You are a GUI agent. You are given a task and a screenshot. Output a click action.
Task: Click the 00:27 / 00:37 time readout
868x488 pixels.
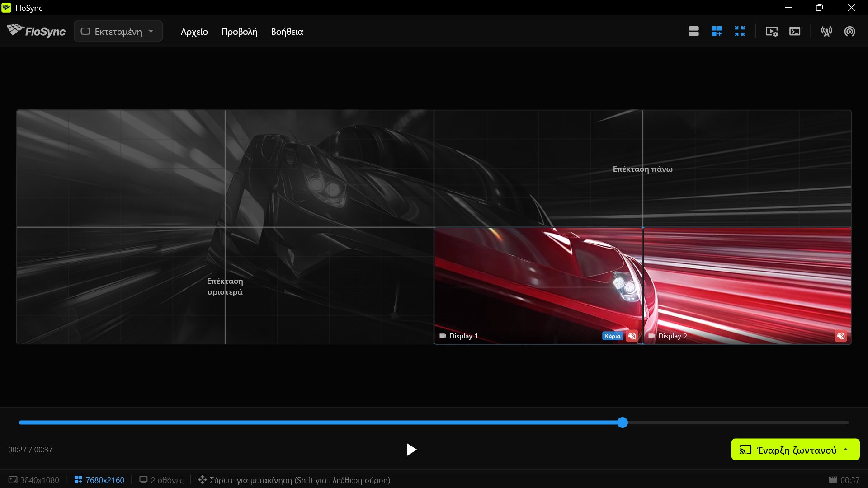tap(30, 450)
